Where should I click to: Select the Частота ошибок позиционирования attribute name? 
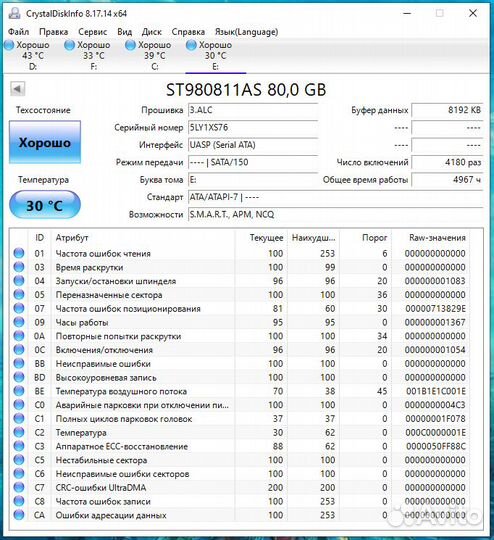tap(128, 309)
